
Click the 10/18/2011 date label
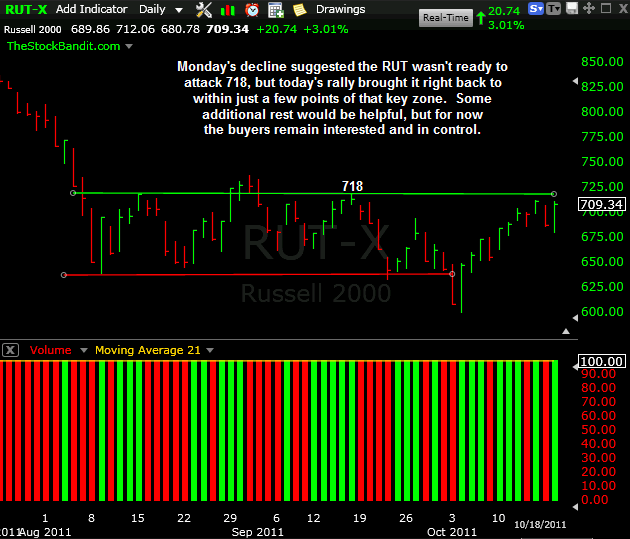coord(540,525)
